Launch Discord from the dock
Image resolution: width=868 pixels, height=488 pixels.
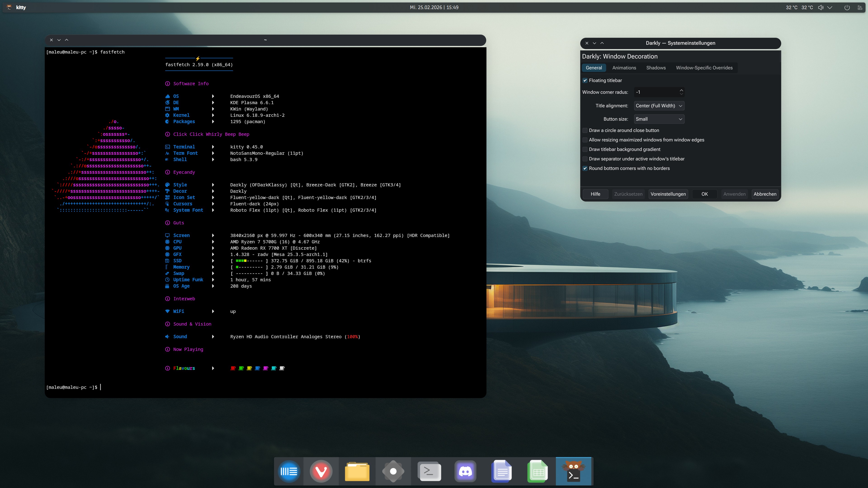465,471
